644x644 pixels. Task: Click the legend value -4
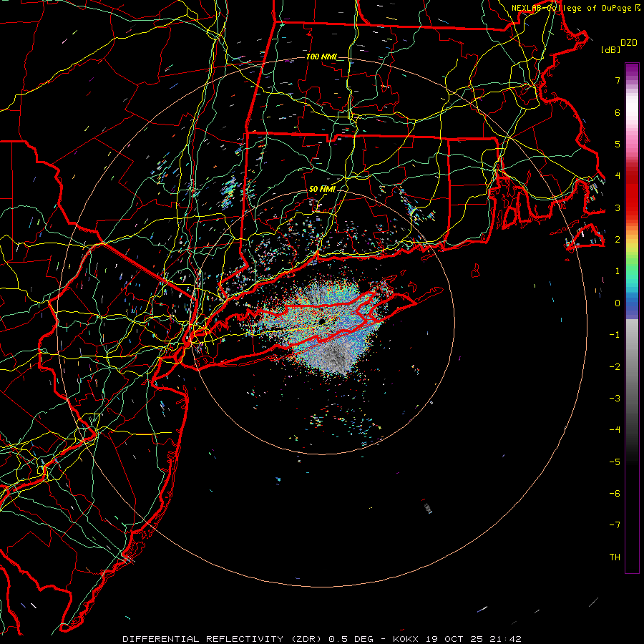(x=615, y=430)
